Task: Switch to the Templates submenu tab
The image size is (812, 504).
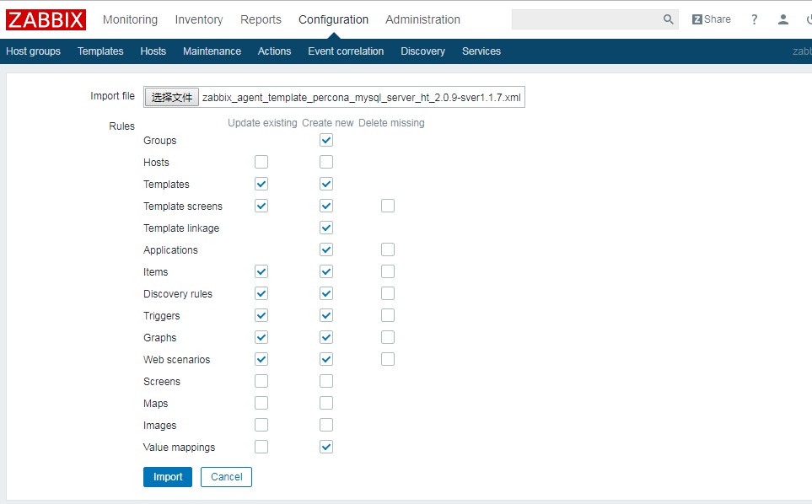Action: click(100, 51)
